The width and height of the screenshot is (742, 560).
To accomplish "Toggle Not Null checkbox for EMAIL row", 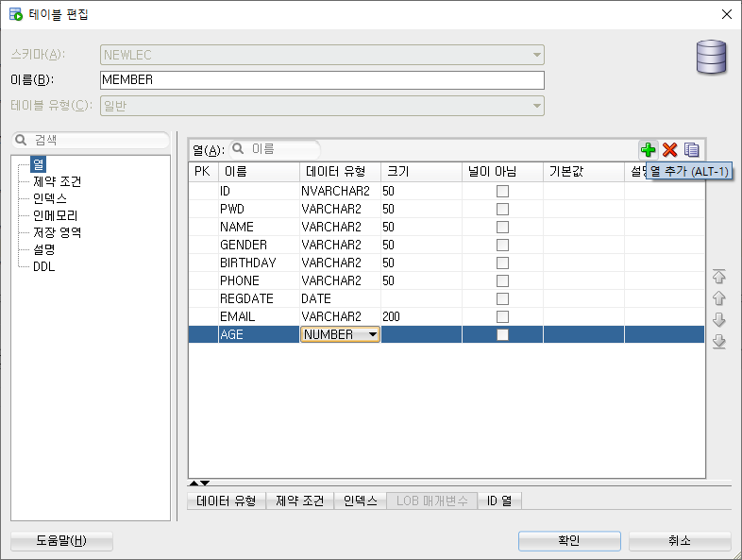I will [502, 316].
